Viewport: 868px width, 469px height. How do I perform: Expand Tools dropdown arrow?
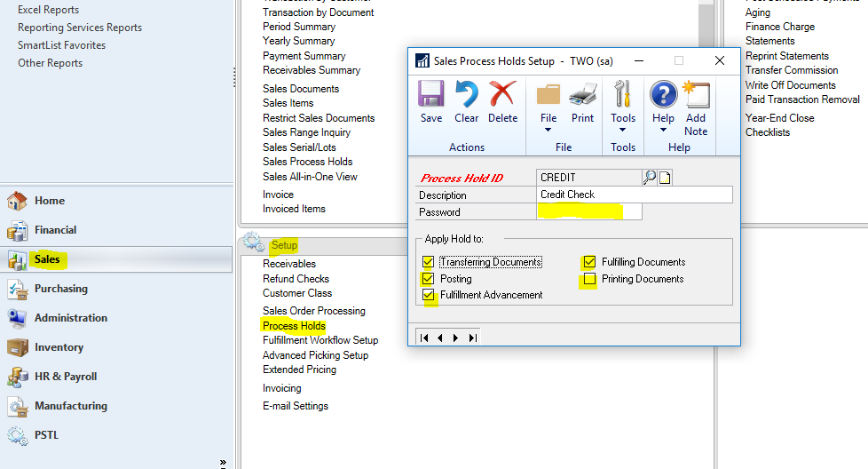pos(623,130)
